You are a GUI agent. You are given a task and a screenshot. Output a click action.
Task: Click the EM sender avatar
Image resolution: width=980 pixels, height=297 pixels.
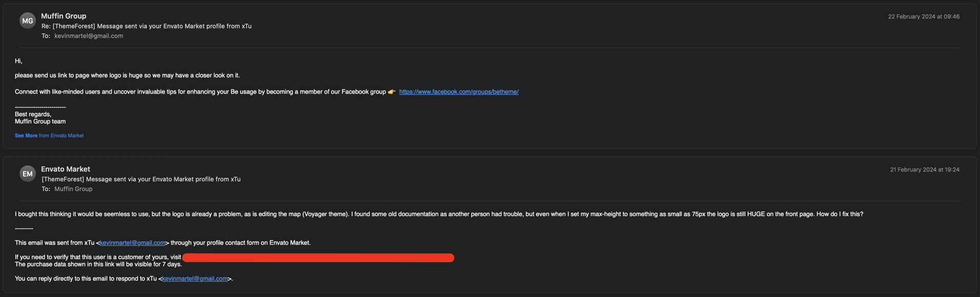(28, 174)
